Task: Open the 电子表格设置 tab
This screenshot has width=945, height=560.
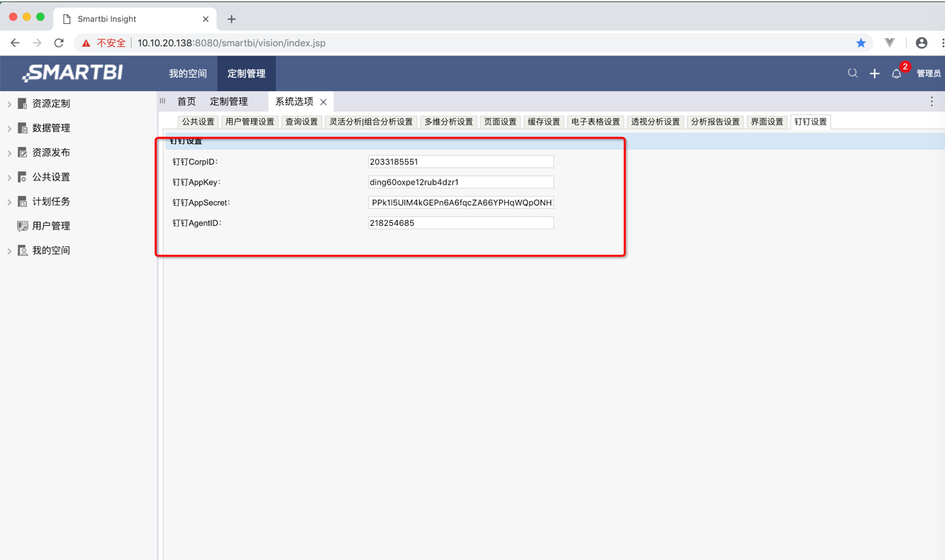Action: 595,122
